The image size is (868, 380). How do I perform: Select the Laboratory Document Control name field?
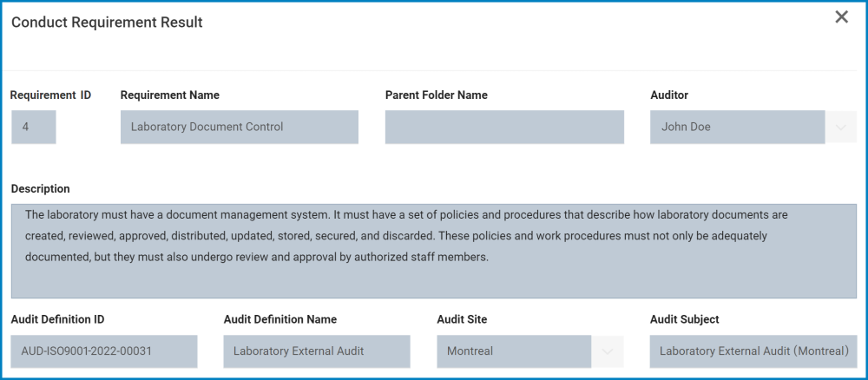coord(239,127)
